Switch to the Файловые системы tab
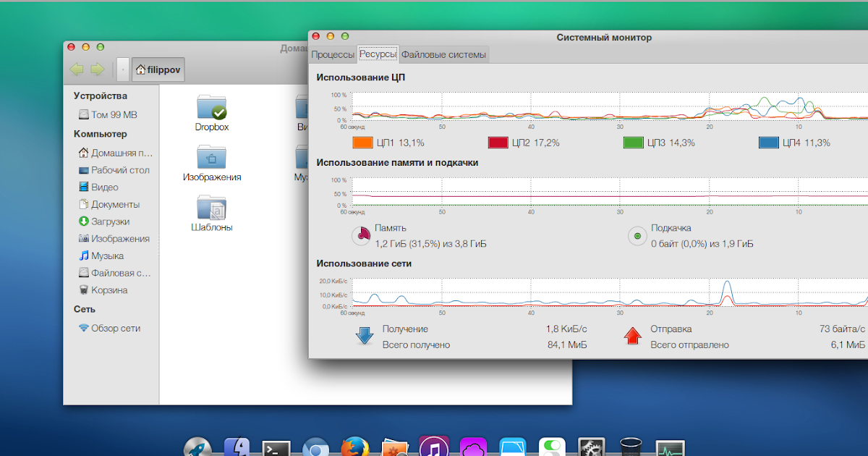Viewport: 868px width, 456px height. pos(443,54)
